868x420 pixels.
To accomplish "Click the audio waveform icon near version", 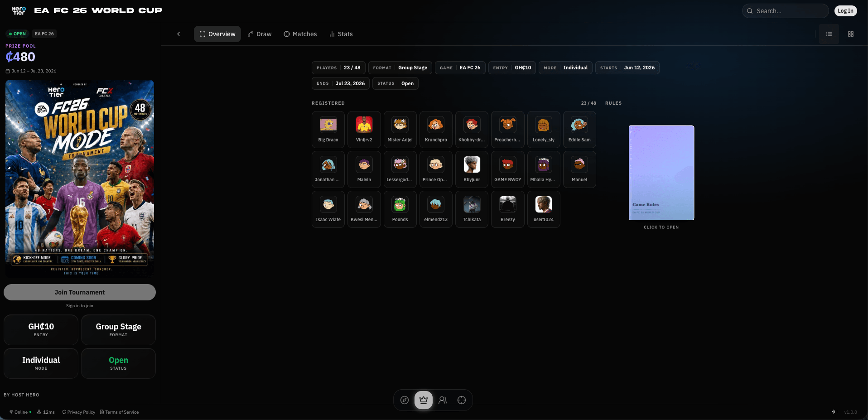I will coord(834,412).
